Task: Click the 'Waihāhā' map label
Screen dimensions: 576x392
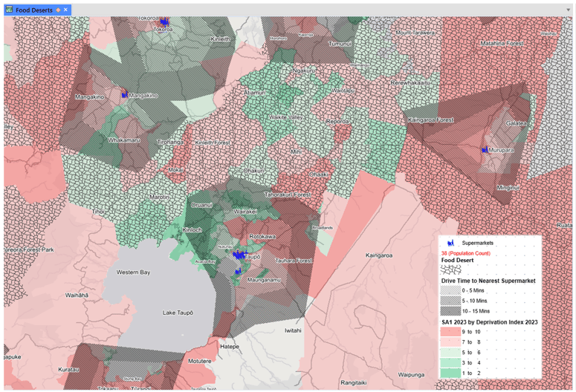Action: point(77,295)
